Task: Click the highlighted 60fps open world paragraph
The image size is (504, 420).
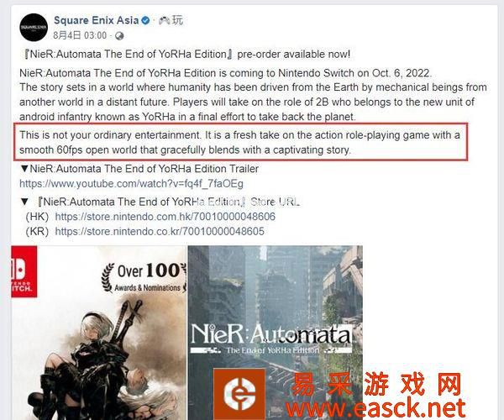Action: coord(239,142)
